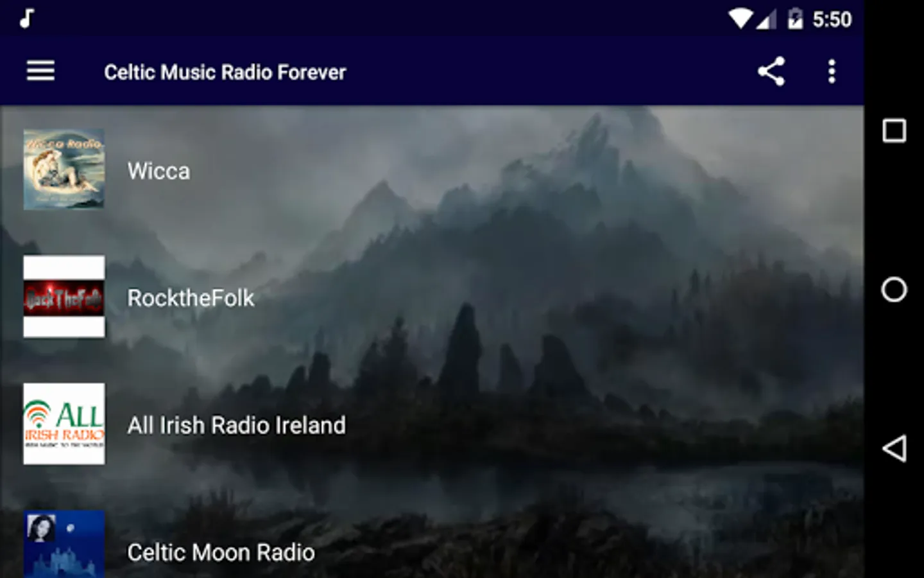924x578 pixels.
Task: Tap the share icon in the toolbar
Action: click(771, 71)
